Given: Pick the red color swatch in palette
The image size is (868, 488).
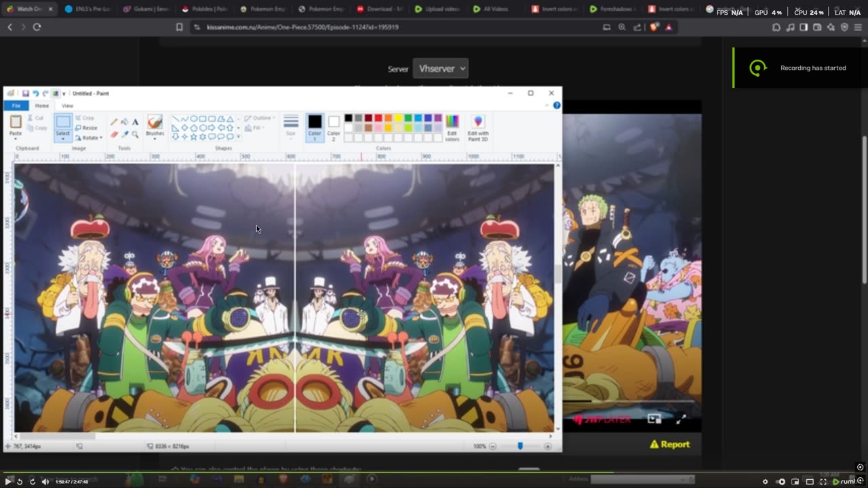Looking at the screenshot, I should [x=378, y=118].
